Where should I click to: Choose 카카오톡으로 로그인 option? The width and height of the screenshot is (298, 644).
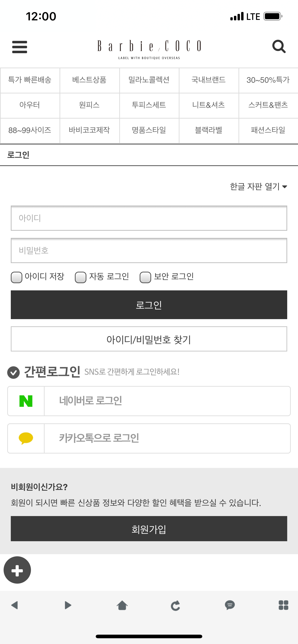pos(149,438)
